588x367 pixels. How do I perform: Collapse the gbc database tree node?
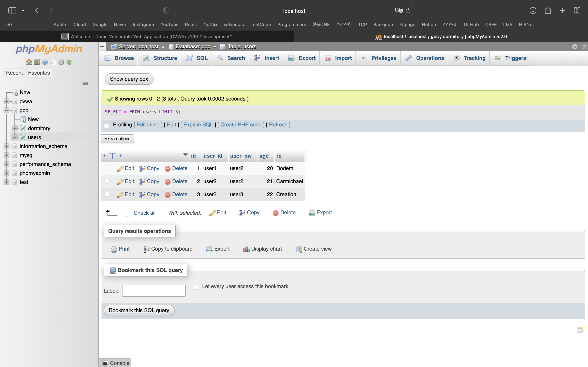pyautogui.click(x=7, y=110)
